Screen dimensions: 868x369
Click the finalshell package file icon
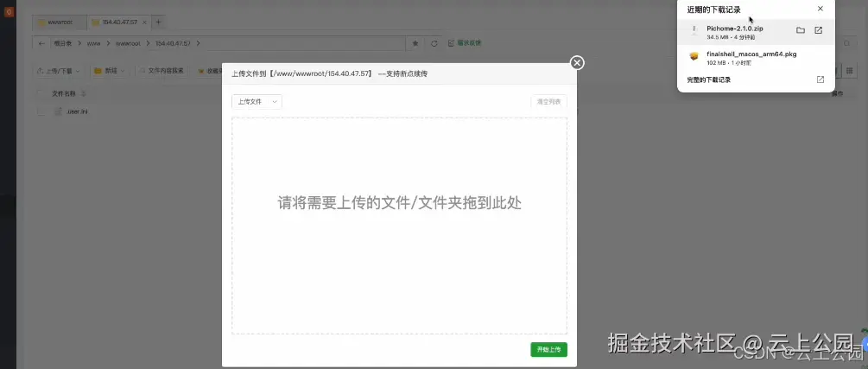click(694, 57)
